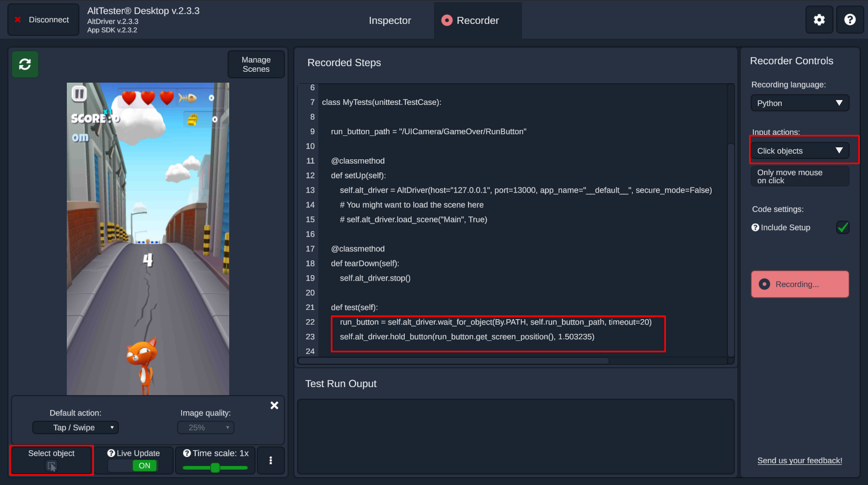Click code line 22 wait_for_object
This screenshot has width=868, height=485.
495,322
